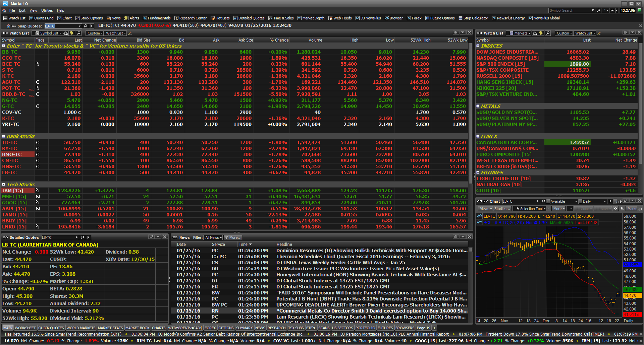Viewport: 644px width, 345px height.
Task: Switch to the PORTFOLIO tab at the bottom
Action: pos(365,328)
